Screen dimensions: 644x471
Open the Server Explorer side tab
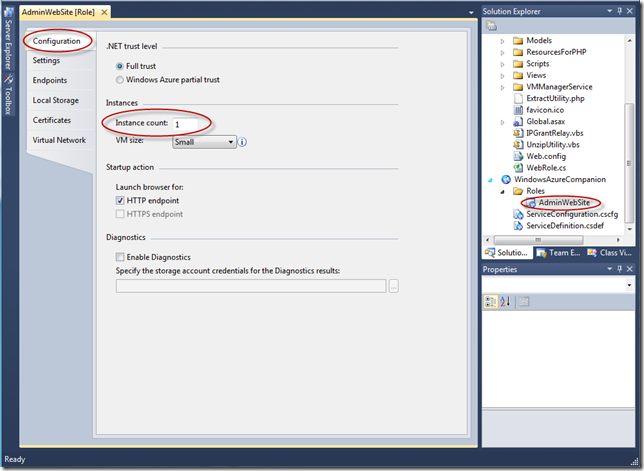click(x=8, y=39)
